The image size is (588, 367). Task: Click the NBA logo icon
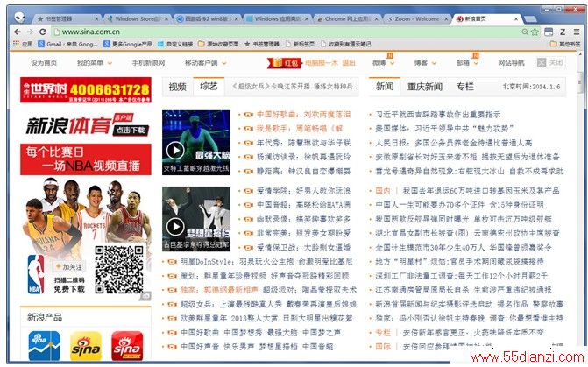pos(36,274)
